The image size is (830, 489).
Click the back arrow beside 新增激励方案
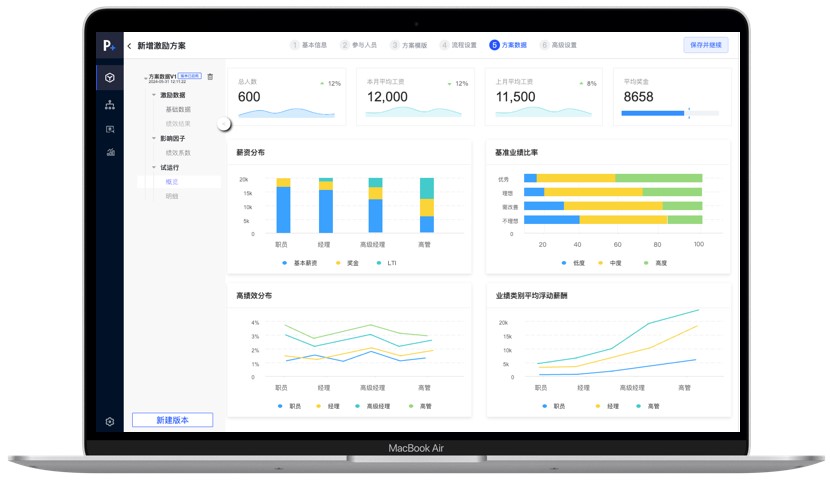click(129, 46)
